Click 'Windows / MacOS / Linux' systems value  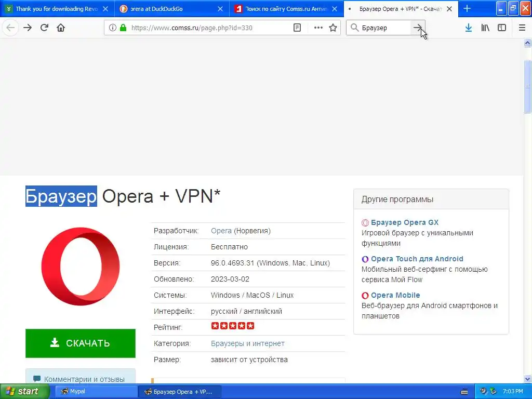coord(252,295)
